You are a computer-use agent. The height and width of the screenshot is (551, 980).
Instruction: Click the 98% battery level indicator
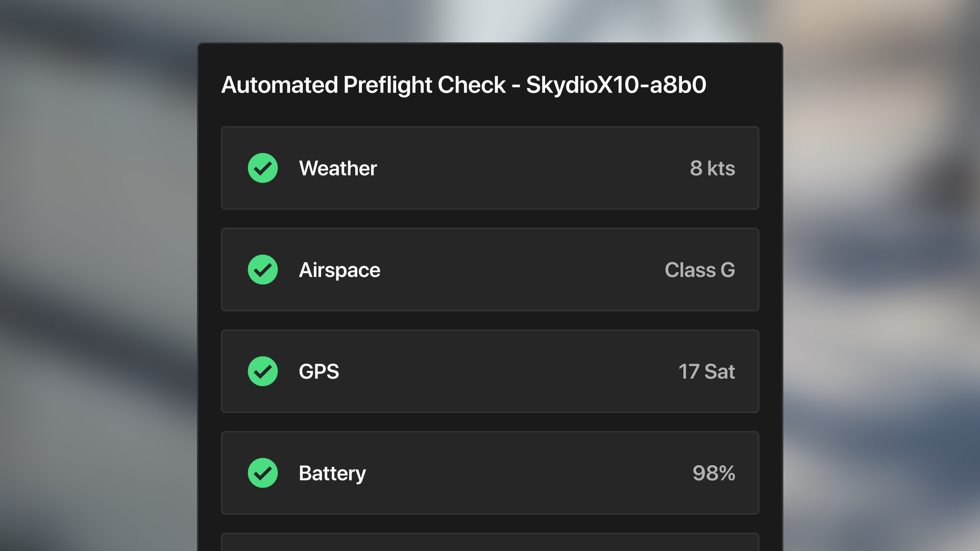click(x=714, y=473)
